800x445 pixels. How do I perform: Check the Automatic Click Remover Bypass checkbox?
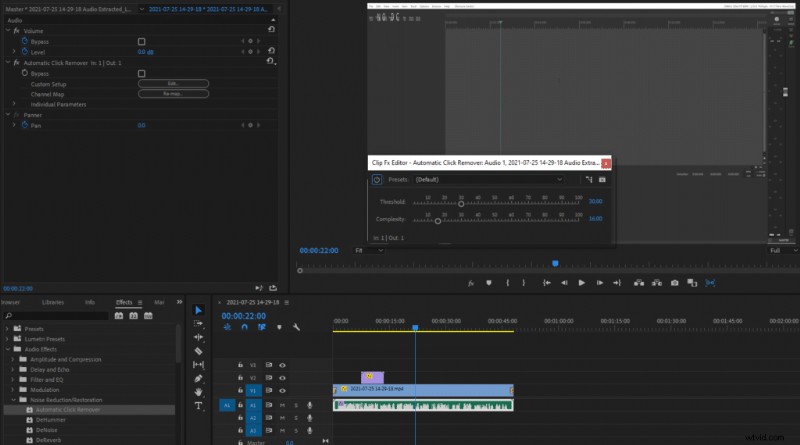tap(142, 73)
